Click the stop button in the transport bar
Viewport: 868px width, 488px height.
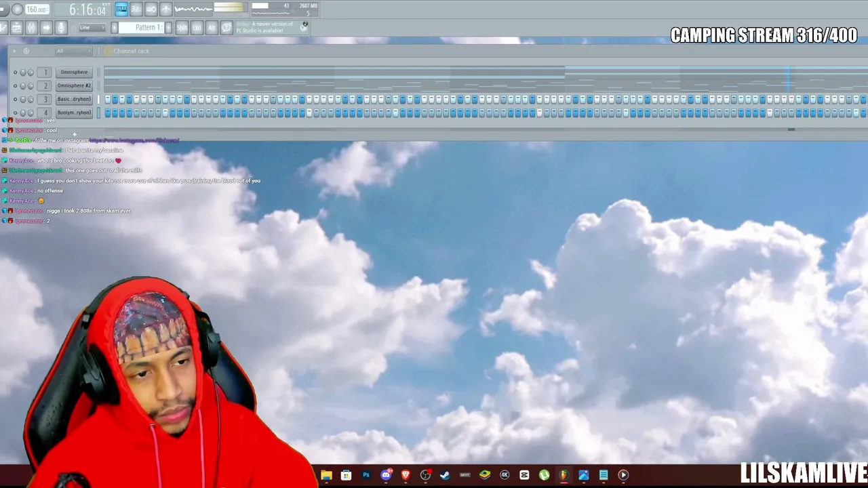pyautogui.click(x=3, y=9)
